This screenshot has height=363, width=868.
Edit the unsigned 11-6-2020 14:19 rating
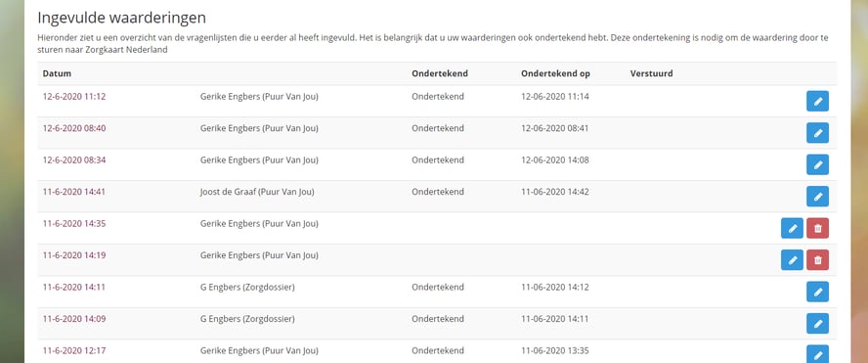tap(792, 260)
